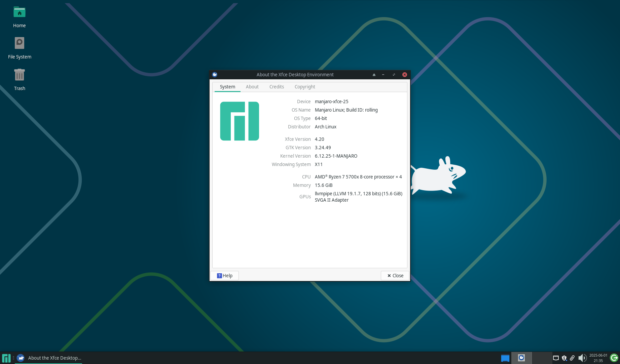This screenshot has width=620, height=364.
Task: Switch to the About tab
Action: click(252, 87)
